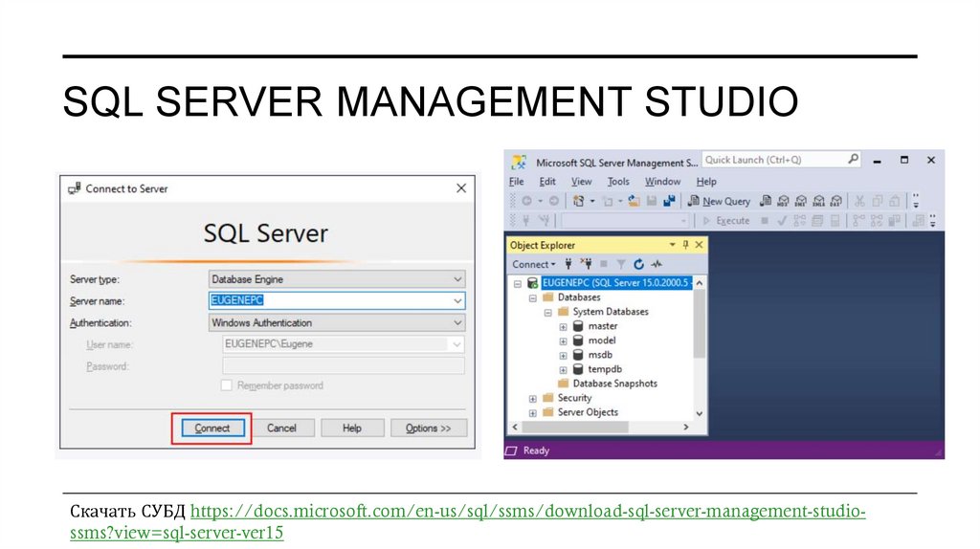Screen dimensions: 980x549
Task: Open the Edit menu
Action: coord(547,181)
